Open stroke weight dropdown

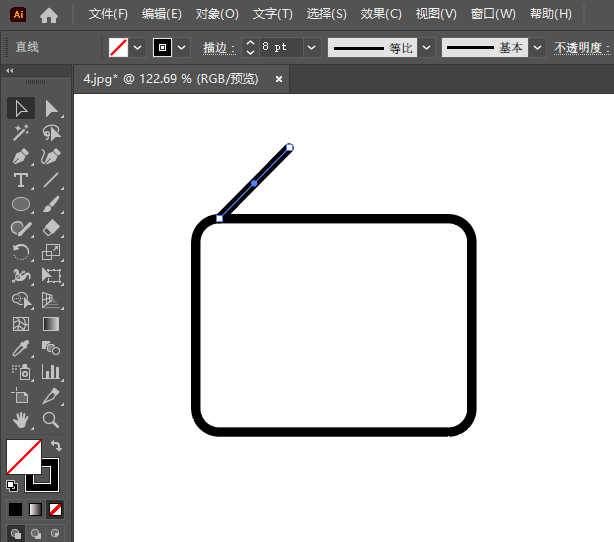(312, 48)
